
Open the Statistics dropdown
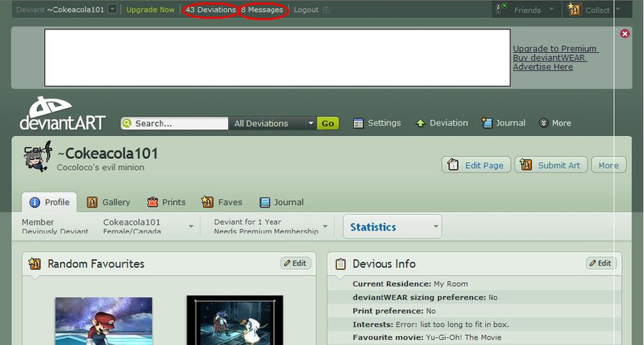pyautogui.click(x=392, y=226)
